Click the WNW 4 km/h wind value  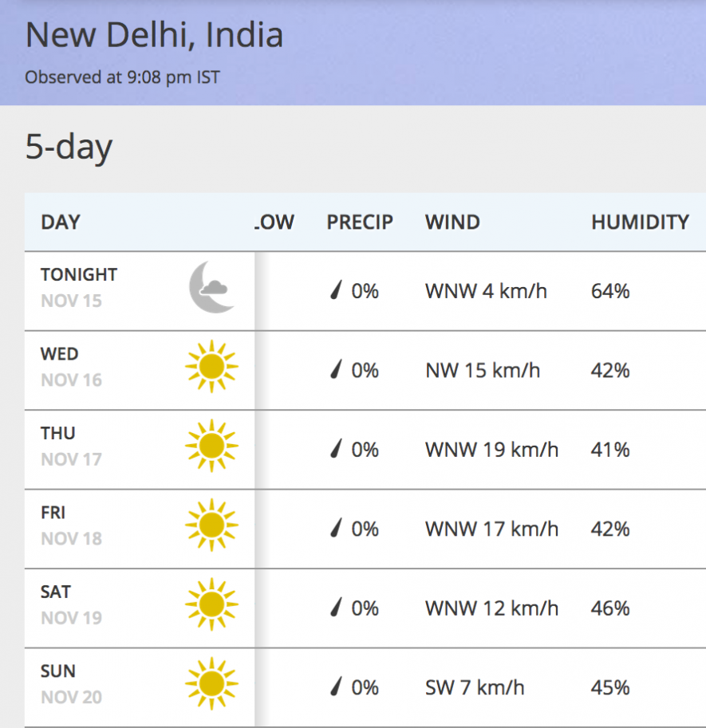(487, 292)
